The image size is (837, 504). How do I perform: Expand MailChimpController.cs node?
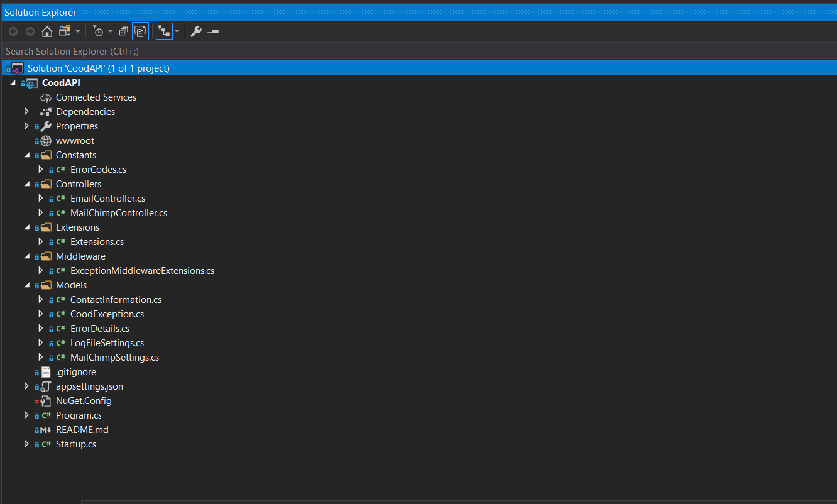click(41, 212)
